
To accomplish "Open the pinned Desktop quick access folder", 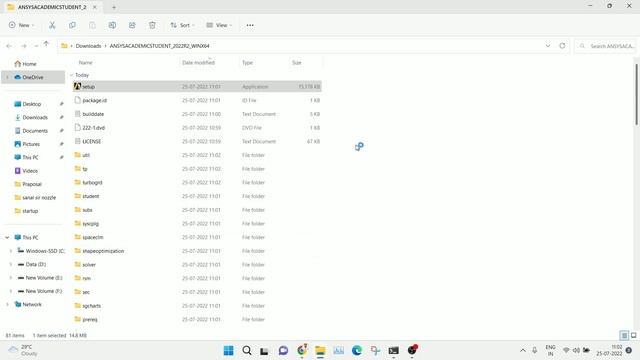I will [x=32, y=104].
